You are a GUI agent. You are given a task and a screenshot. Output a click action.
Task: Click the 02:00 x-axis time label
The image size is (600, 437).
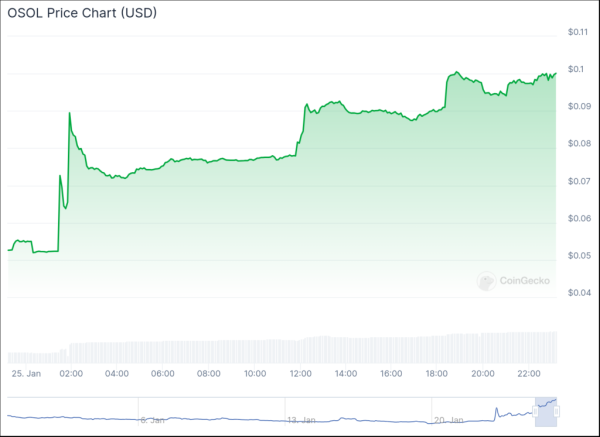pyautogui.click(x=71, y=374)
